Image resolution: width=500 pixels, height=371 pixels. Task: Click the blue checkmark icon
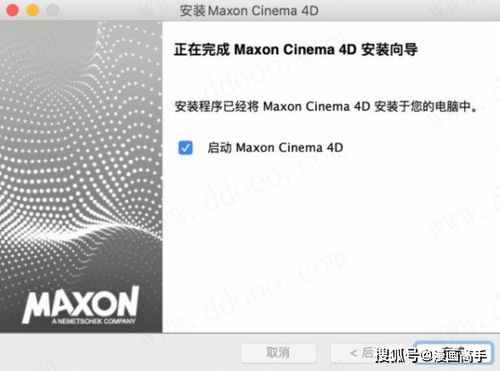point(185,148)
